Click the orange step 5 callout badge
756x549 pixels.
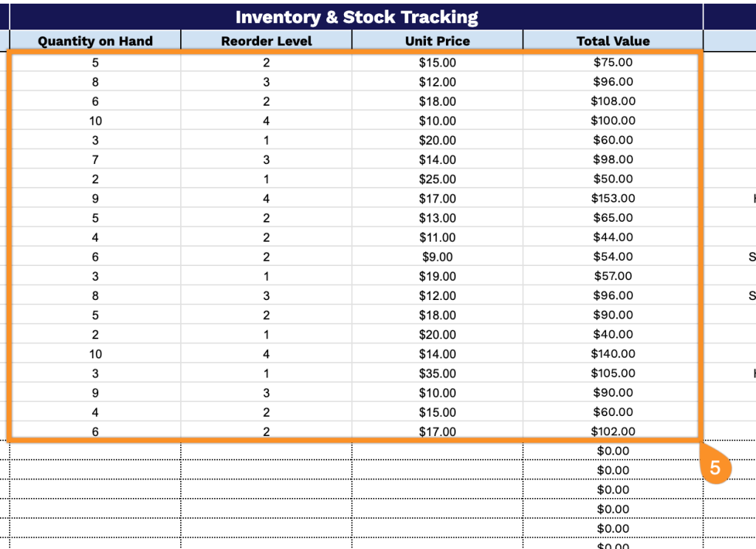coord(715,468)
